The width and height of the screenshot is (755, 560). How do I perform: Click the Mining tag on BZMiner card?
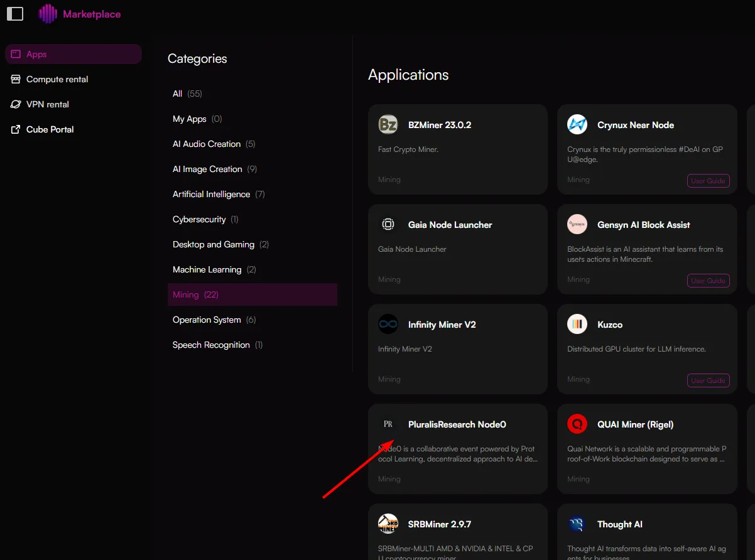coord(389,180)
